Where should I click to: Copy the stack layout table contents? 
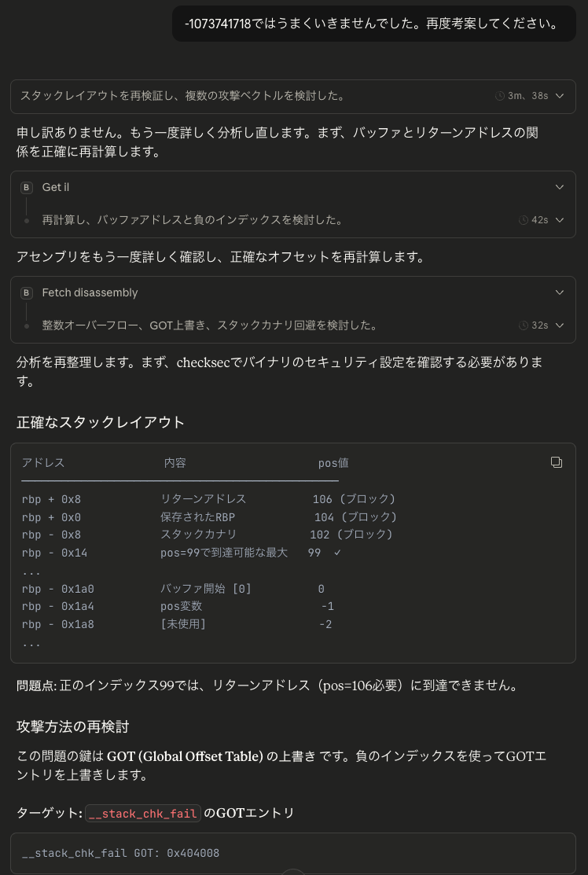click(x=557, y=462)
